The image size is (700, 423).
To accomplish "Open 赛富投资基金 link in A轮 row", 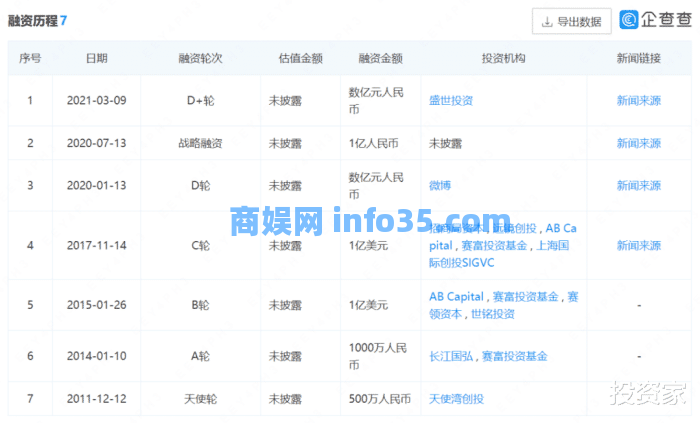I will tap(514, 356).
